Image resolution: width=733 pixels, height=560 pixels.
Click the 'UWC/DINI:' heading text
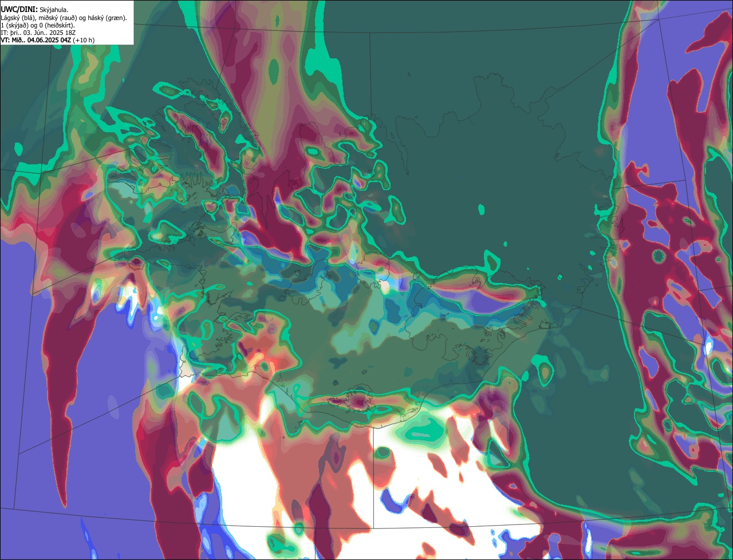tap(19, 10)
